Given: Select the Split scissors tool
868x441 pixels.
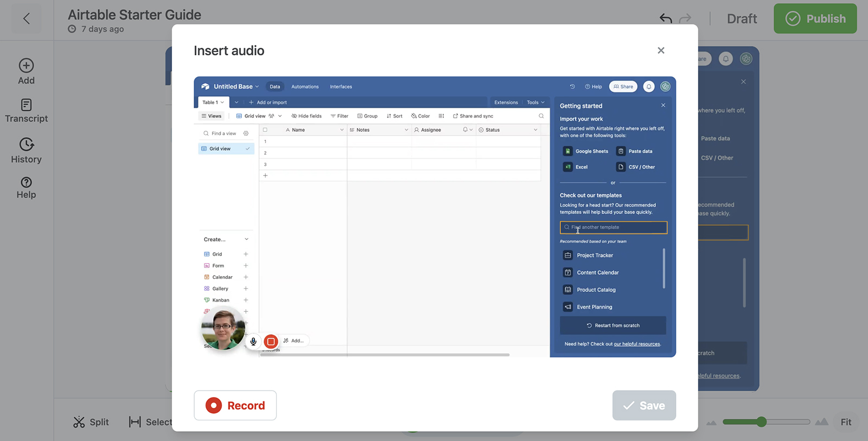Looking at the screenshot, I should pyautogui.click(x=91, y=422).
